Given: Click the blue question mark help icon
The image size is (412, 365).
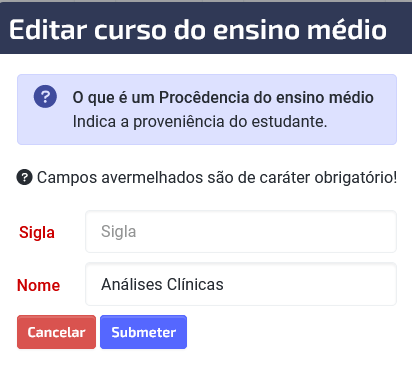Looking at the screenshot, I should click(45, 97).
